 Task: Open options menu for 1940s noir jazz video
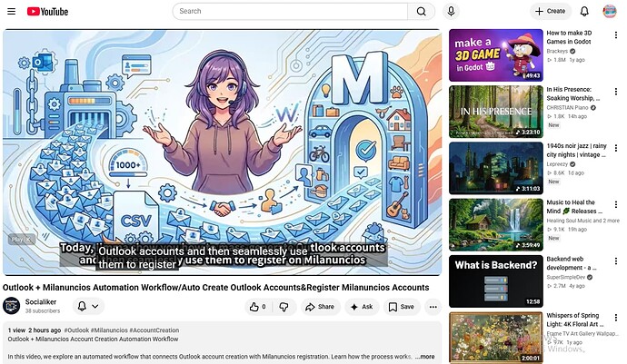(x=616, y=148)
